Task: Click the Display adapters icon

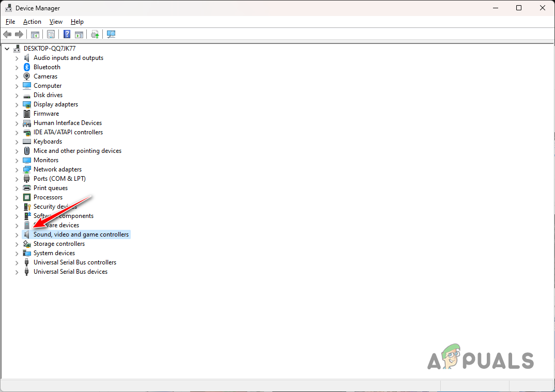Action: pos(27,104)
